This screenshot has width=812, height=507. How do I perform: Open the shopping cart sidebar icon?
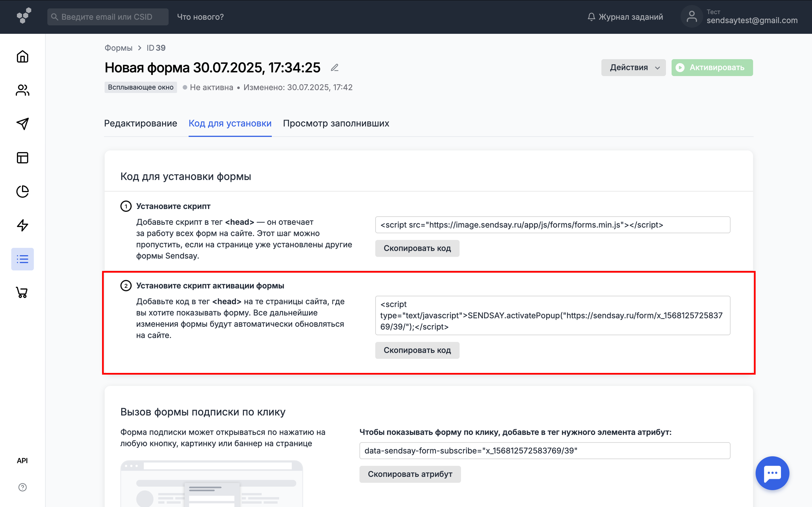[x=23, y=292]
